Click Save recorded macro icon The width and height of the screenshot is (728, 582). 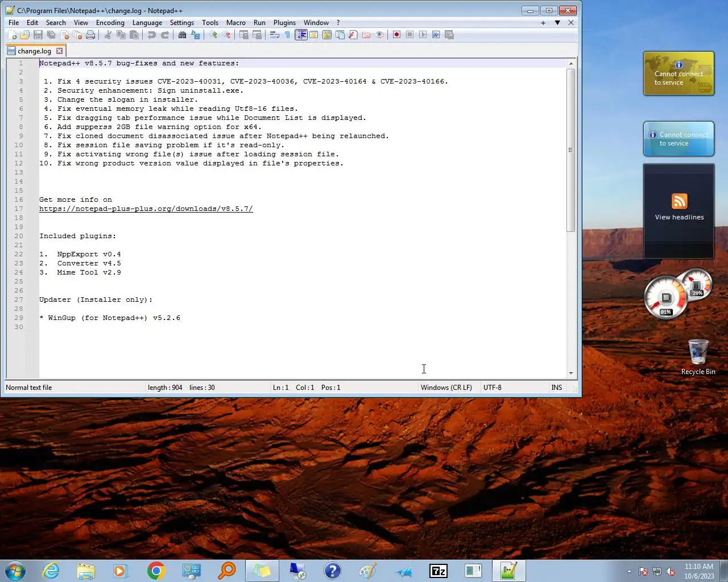click(x=449, y=35)
